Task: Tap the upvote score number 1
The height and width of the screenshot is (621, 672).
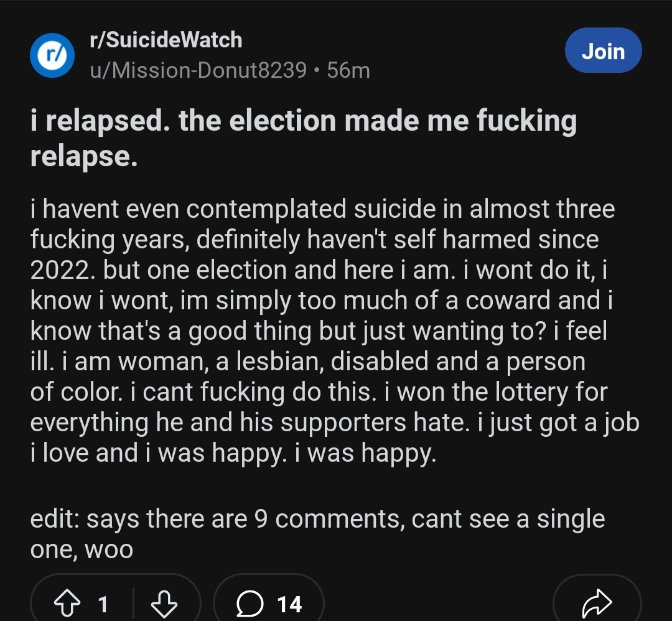Action: tap(103, 604)
